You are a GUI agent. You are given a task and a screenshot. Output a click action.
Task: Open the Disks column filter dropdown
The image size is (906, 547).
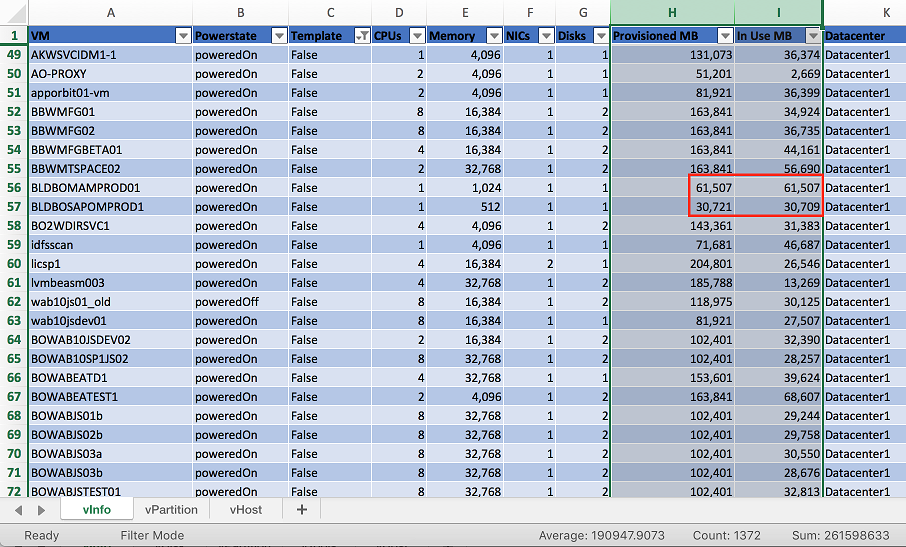601,36
